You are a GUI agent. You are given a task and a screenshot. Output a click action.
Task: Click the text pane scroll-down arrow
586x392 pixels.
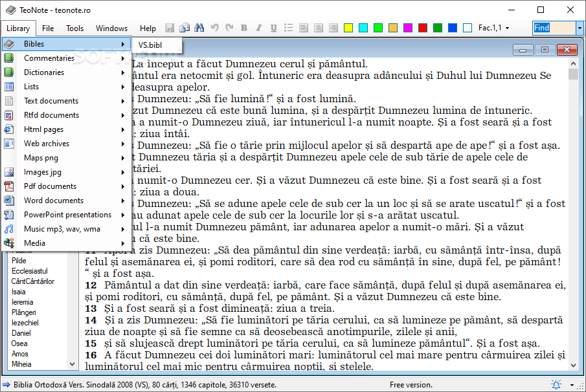[x=573, y=365]
